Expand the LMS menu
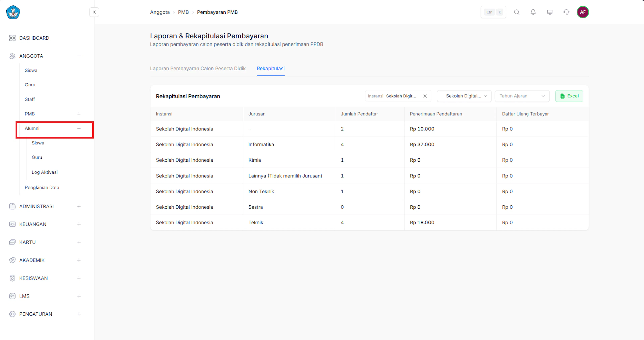The width and height of the screenshot is (644, 340). point(79,296)
